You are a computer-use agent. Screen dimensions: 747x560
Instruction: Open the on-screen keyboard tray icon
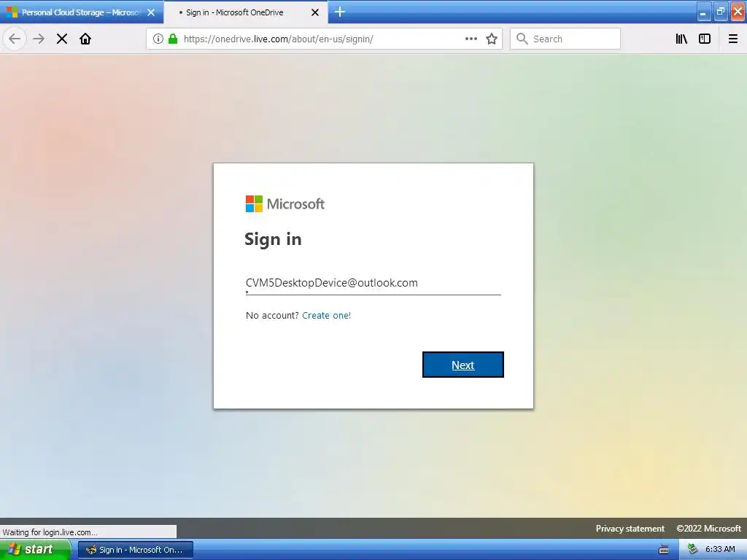click(x=664, y=550)
